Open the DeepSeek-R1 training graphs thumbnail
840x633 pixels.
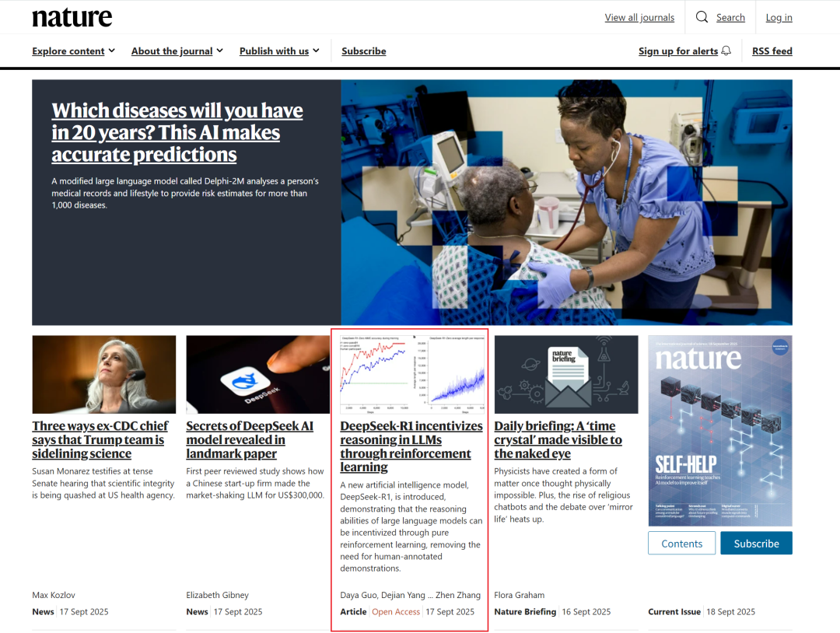[x=411, y=374]
